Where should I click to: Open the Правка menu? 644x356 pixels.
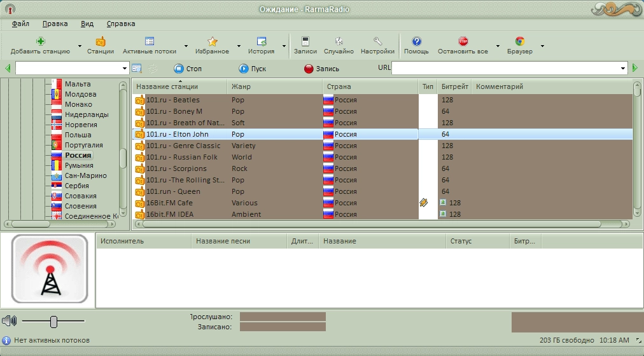[55, 24]
